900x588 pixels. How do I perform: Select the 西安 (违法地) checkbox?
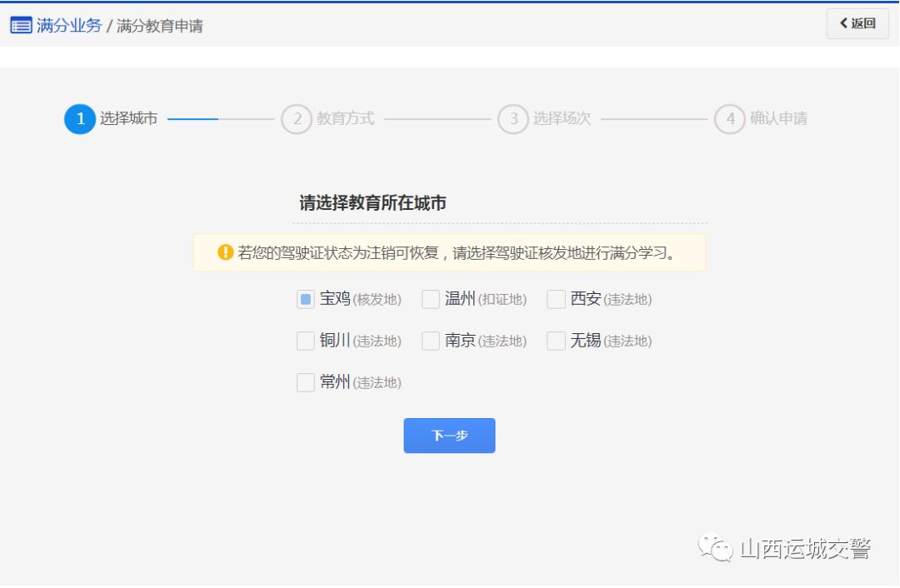point(556,299)
